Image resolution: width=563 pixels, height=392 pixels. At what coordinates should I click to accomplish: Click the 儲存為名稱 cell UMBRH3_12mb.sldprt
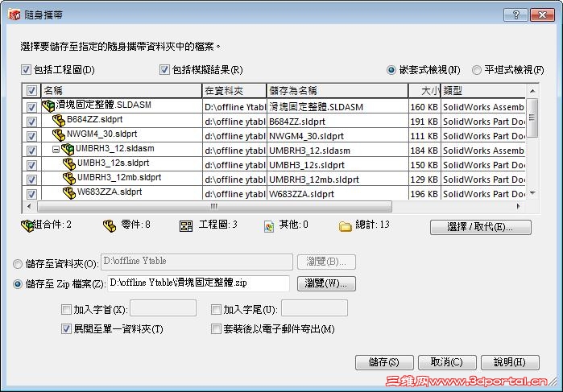pos(337,179)
